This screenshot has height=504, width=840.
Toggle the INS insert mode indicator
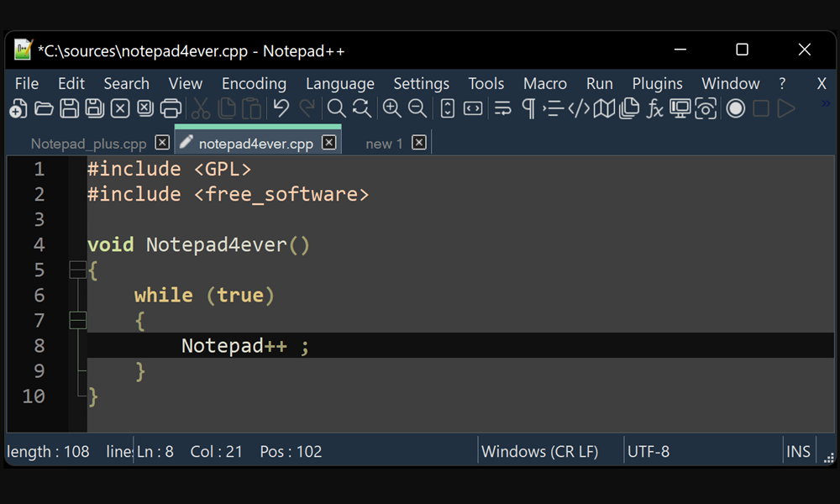click(798, 452)
